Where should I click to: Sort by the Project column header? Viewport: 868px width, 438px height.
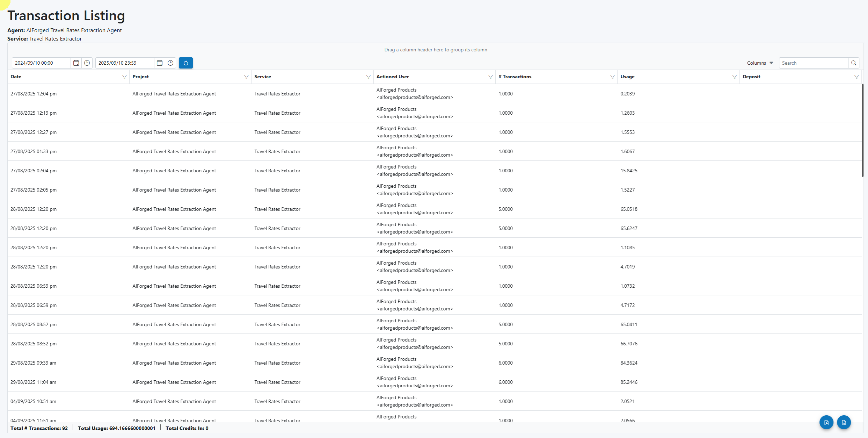140,77
